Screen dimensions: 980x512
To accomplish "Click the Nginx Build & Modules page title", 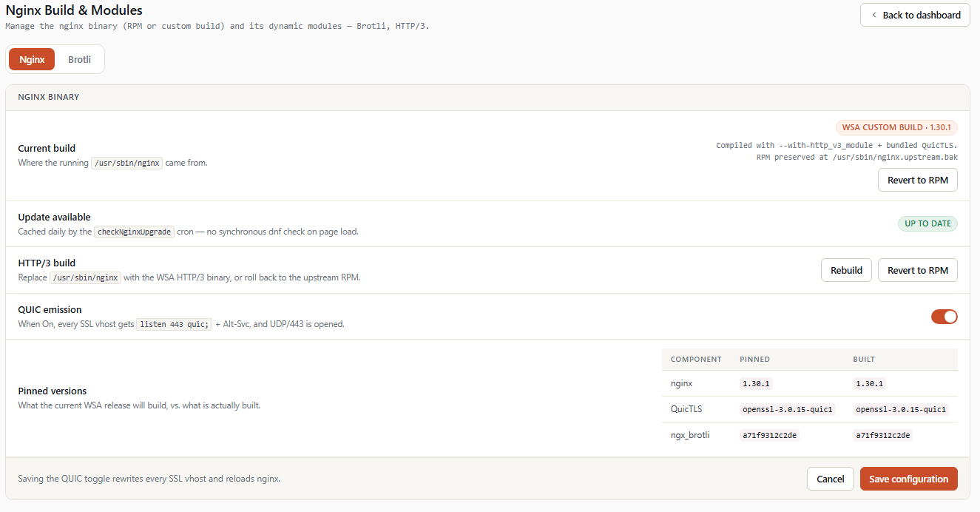I will click(x=74, y=10).
